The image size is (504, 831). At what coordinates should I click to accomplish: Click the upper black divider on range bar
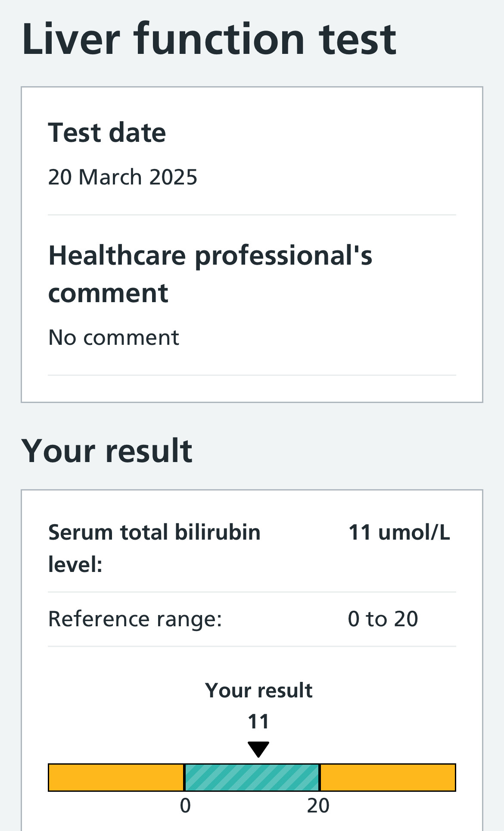tap(320, 778)
